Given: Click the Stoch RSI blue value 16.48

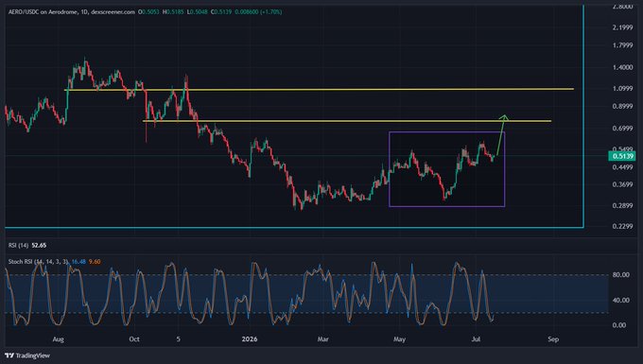Looking at the screenshot, I should pos(78,262).
